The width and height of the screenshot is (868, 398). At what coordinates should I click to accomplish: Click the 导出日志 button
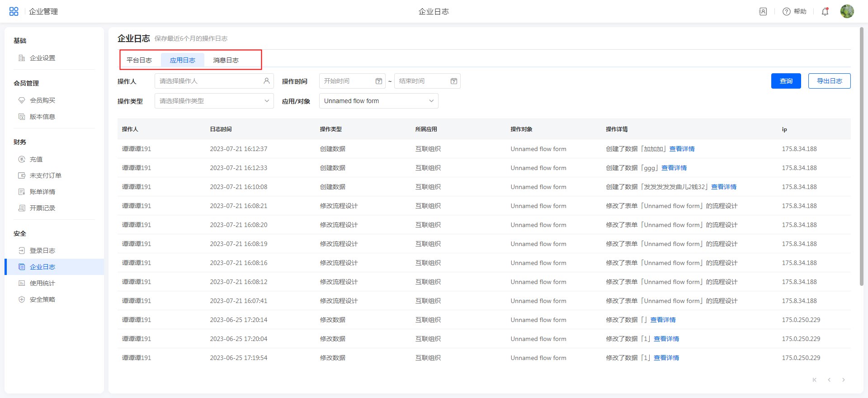pyautogui.click(x=829, y=81)
